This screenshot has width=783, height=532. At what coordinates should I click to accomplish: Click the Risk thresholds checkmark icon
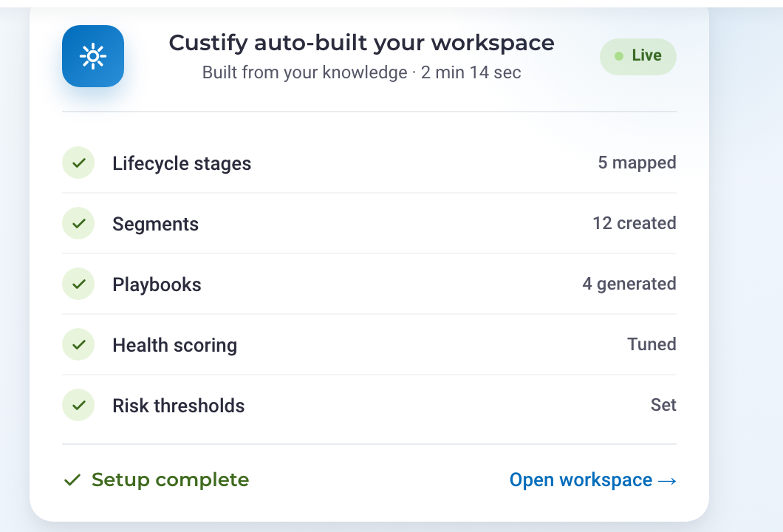tap(78, 405)
